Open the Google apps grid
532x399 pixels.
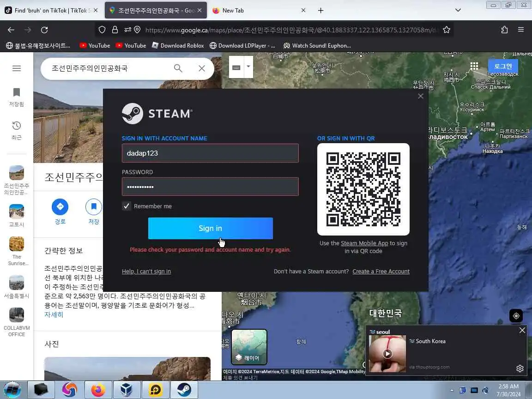point(474,66)
